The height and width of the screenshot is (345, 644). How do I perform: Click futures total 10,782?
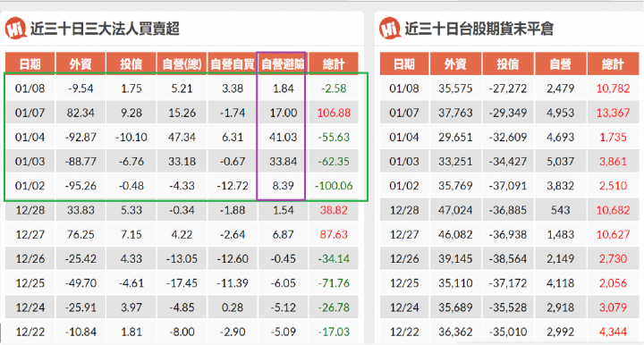[x=613, y=88]
